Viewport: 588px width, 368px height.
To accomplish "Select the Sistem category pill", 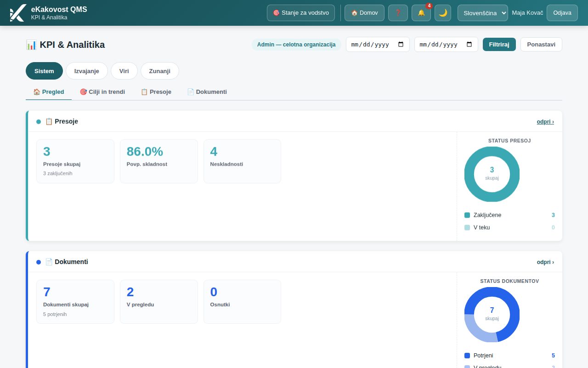I will 44,71.
